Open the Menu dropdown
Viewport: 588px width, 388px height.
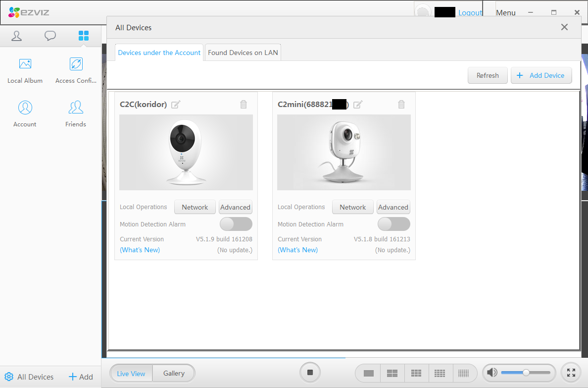tap(505, 13)
